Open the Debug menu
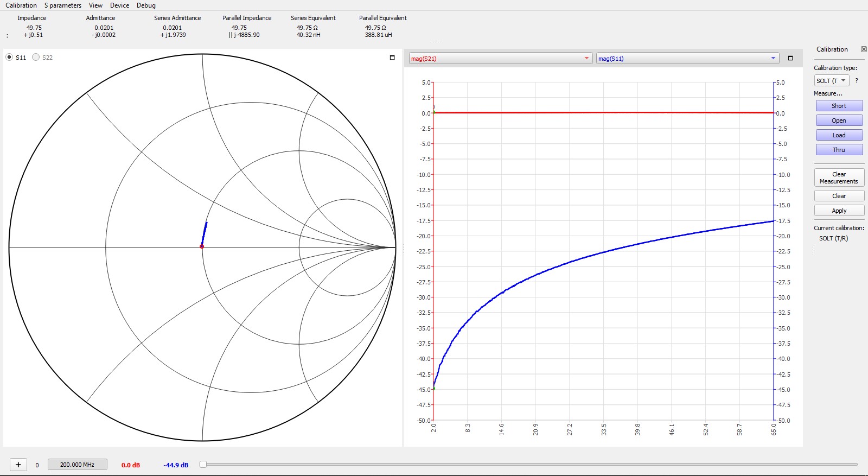 [146, 5]
